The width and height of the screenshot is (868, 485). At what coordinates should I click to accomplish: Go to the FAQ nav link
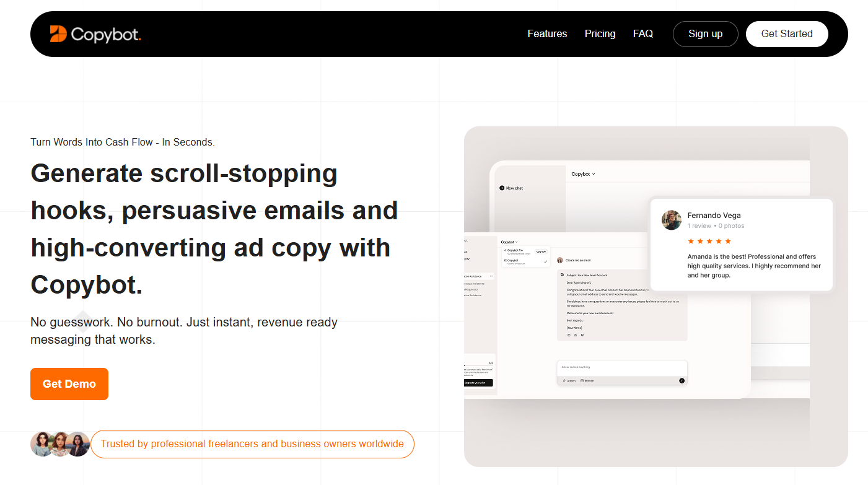643,33
